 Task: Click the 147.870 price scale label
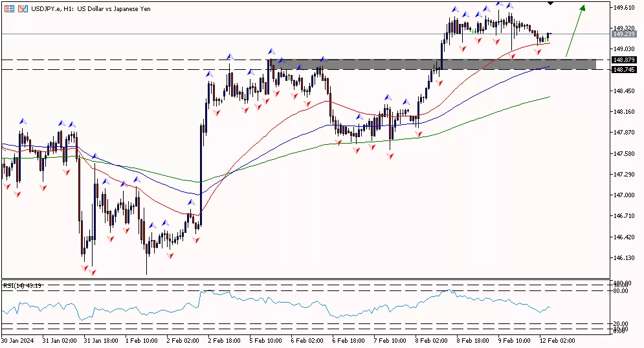(623, 133)
